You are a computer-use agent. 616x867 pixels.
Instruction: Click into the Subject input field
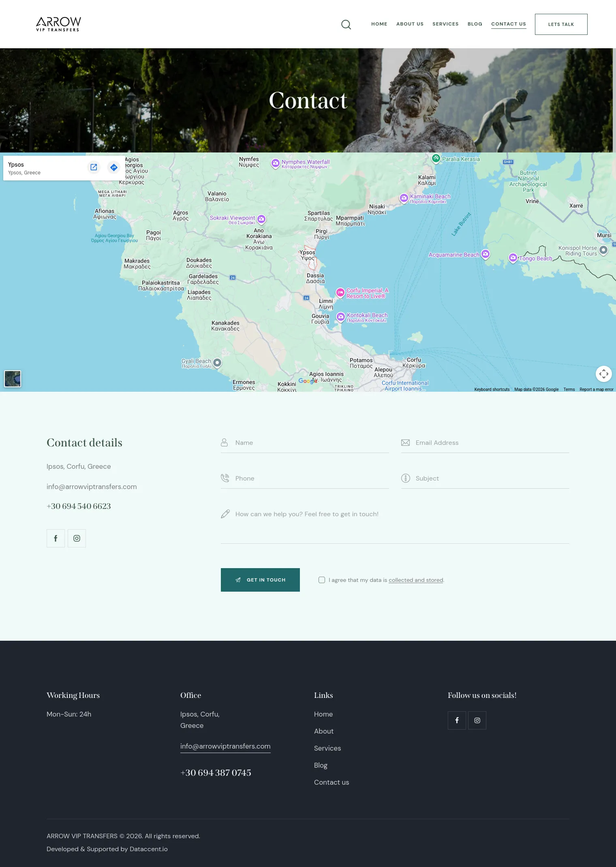pyautogui.click(x=485, y=479)
